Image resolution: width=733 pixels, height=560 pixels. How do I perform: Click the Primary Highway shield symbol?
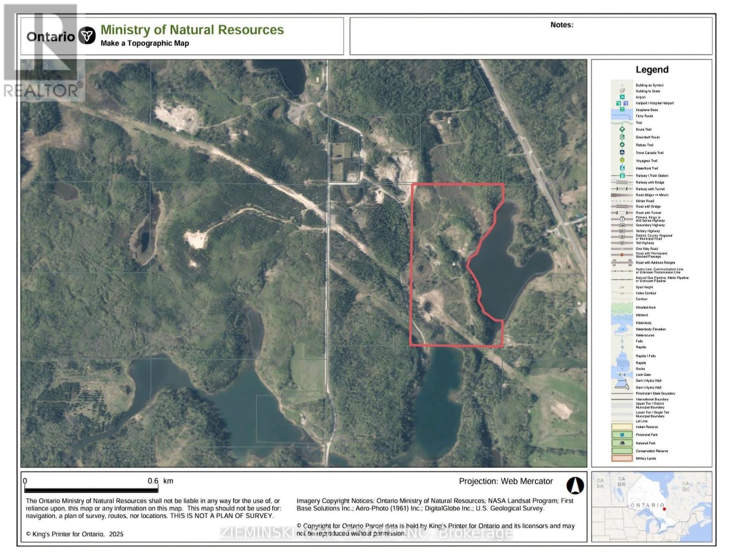(622, 219)
